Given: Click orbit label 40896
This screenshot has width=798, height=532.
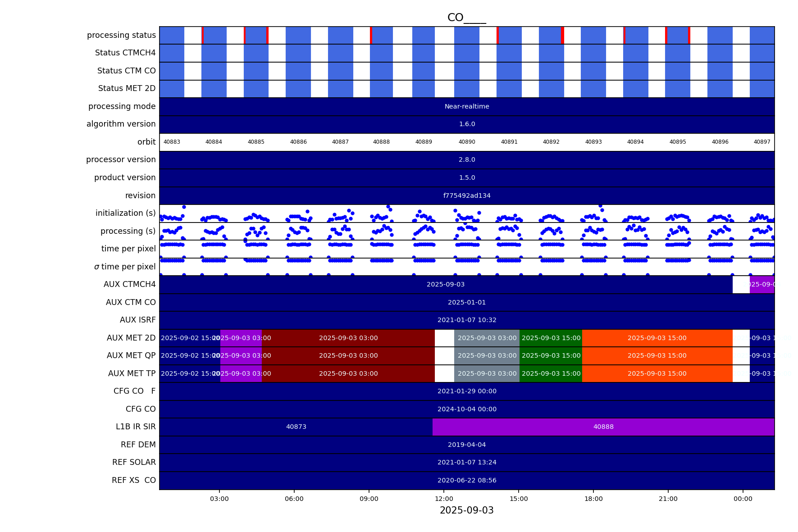Looking at the screenshot, I should pos(720,142).
